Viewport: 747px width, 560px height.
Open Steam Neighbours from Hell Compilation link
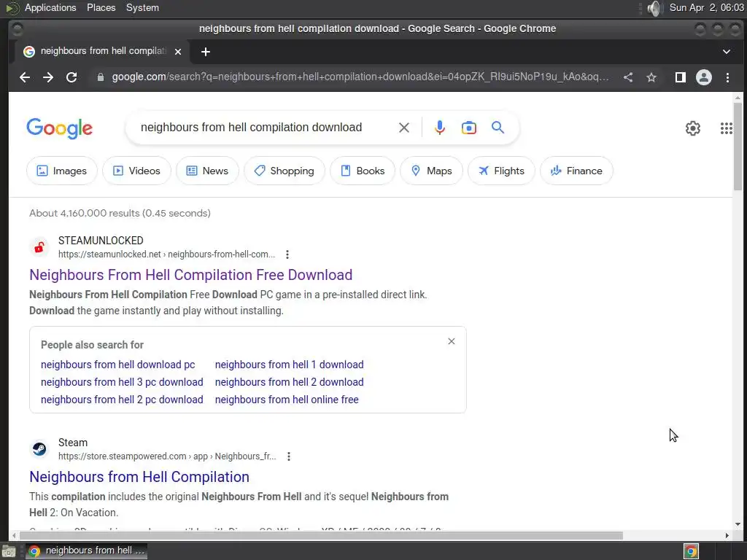[x=139, y=477]
